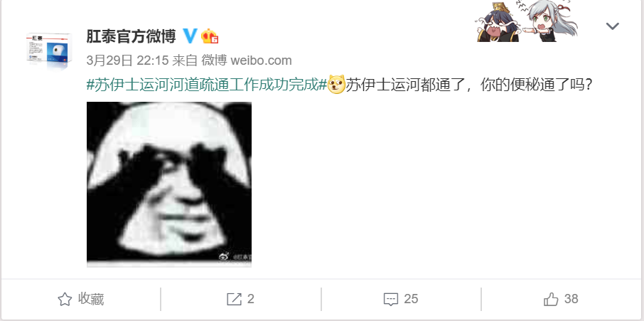Viewport: 644px width, 321px height.
Task: Select the post text about 便秘
Action: tap(469, 85)
